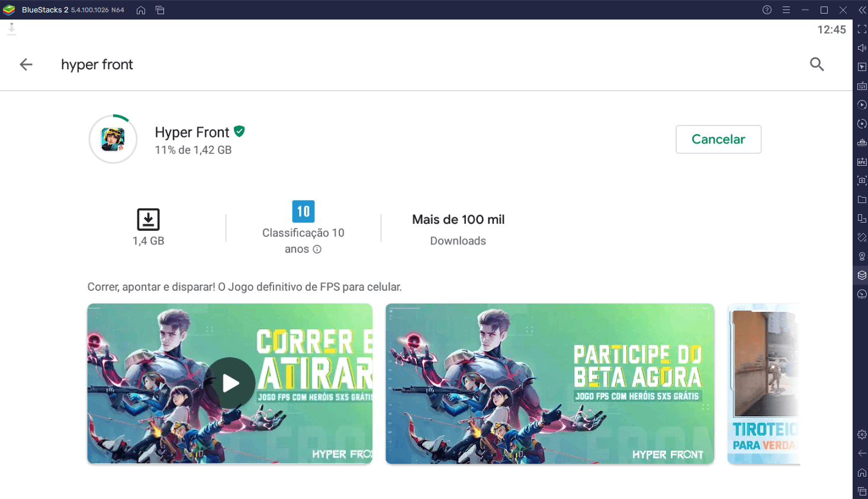Click the shake device icon in the sidebar
The height and width of the screenshot is (499, 868).
[862, 237]
